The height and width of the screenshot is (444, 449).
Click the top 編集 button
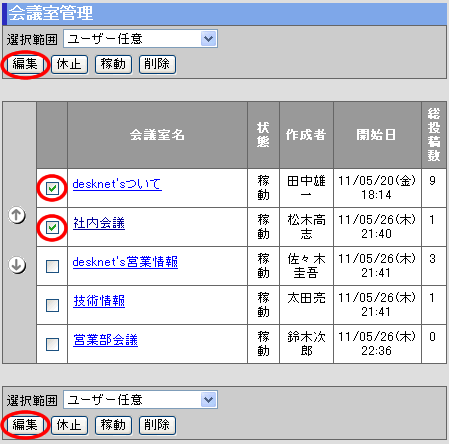coord(25,64)
